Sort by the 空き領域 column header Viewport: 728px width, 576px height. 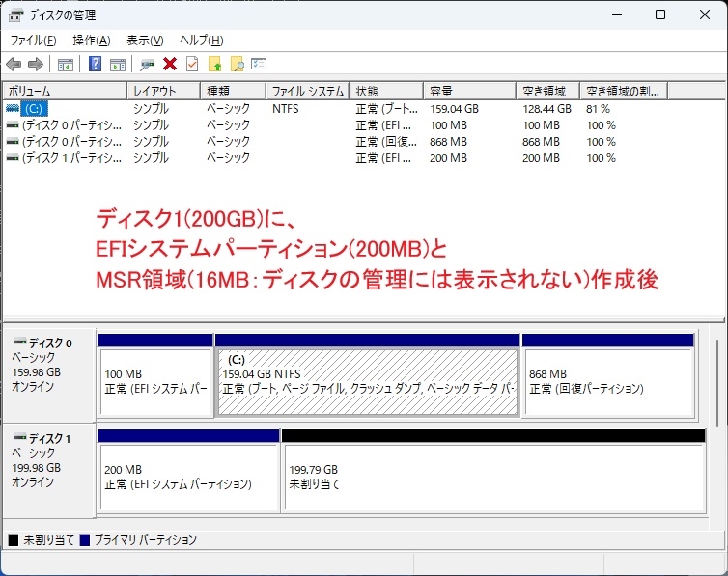pyautogui.click(x=547, y=91)
